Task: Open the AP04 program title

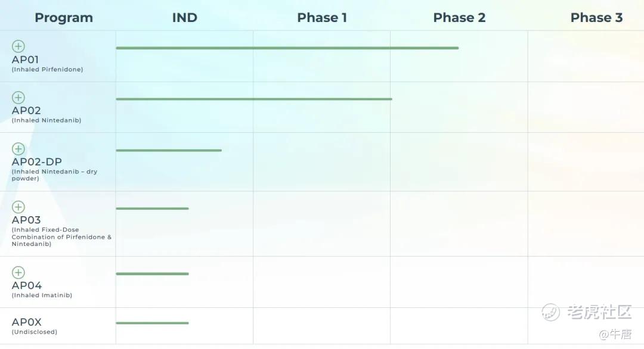Action: pos(27,285)
